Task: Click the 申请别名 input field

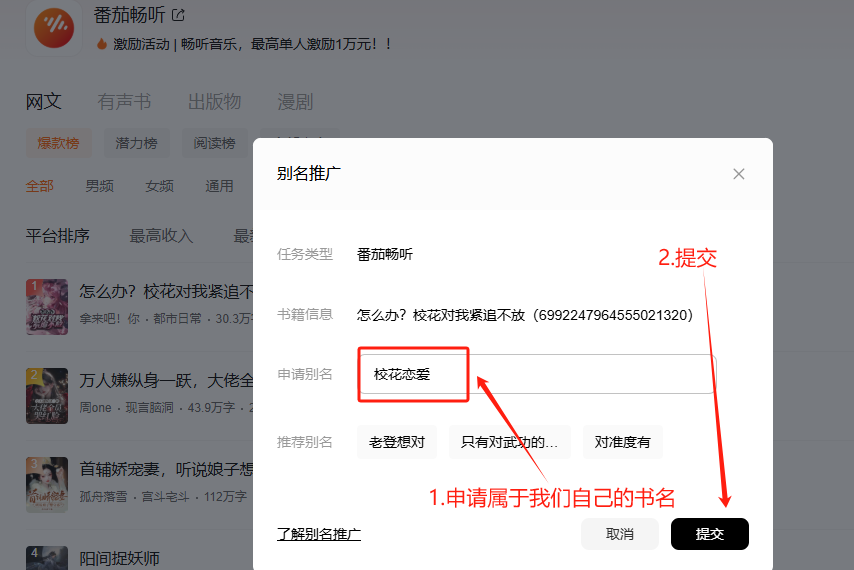Action: [536, 374]
